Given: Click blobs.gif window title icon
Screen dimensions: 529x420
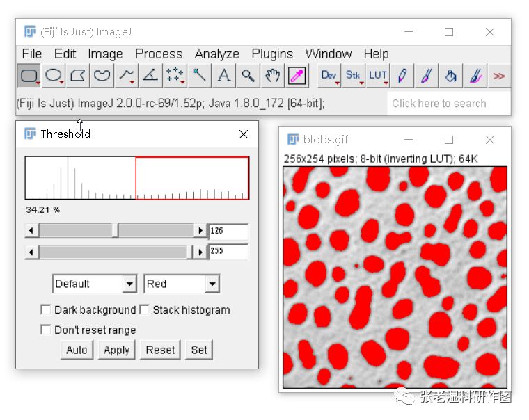Looking at the screenshot, I should 293,139.
